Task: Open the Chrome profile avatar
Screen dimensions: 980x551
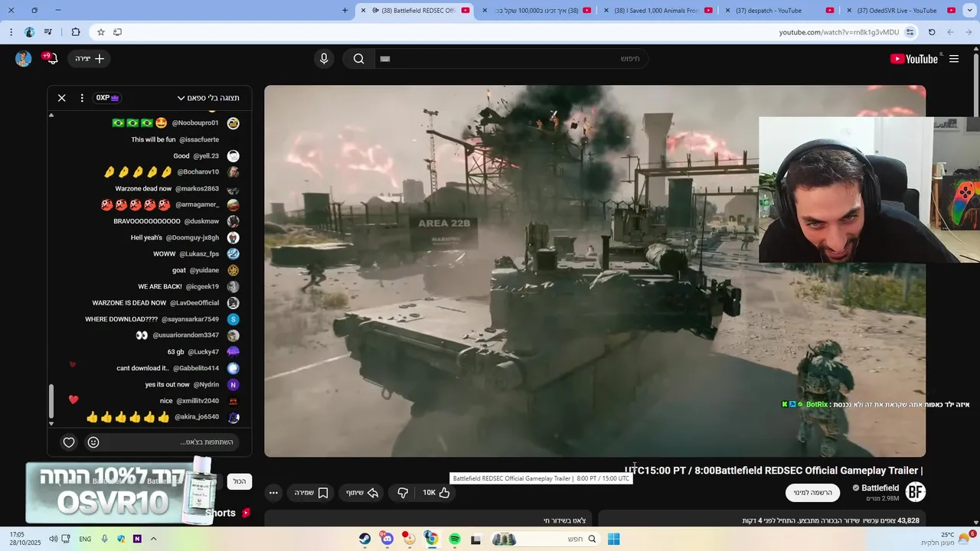Action: coord(29,32)
